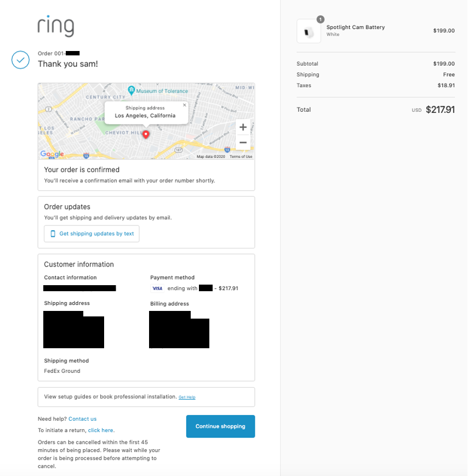The image size is (468, 476).
Task: Click the Ring logo
Action: [56, 26]
